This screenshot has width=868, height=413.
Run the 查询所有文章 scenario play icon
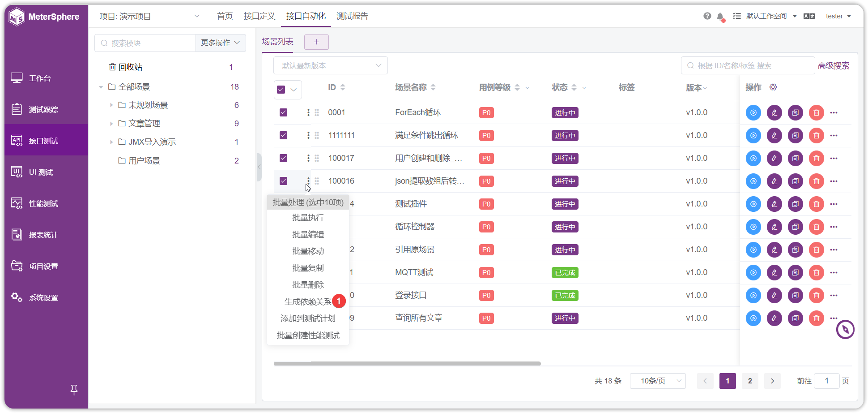753,318
